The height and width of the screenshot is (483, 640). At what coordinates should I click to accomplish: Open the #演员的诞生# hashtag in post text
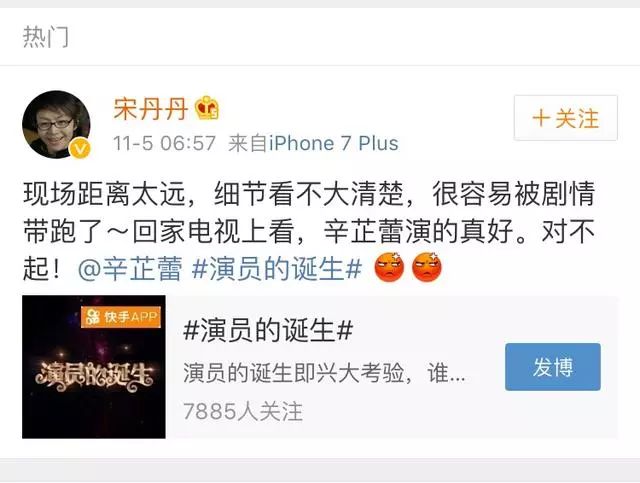point(277,269)
